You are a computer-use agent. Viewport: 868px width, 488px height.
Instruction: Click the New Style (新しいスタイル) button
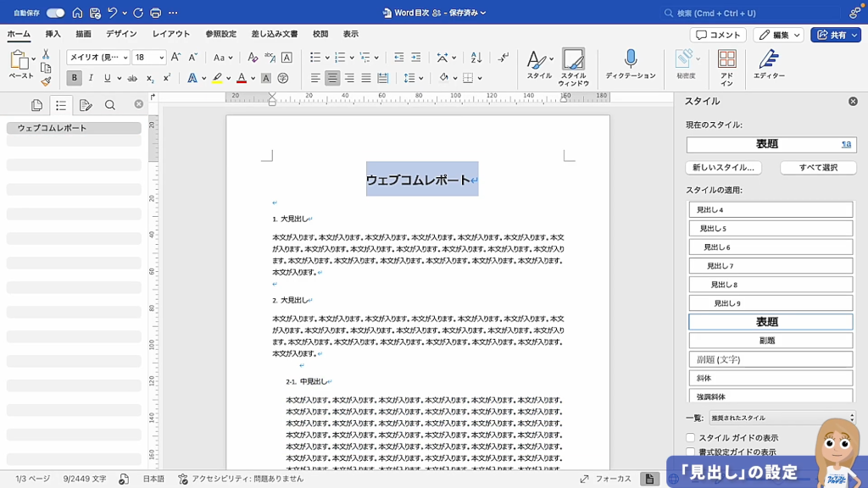point(723,168)
